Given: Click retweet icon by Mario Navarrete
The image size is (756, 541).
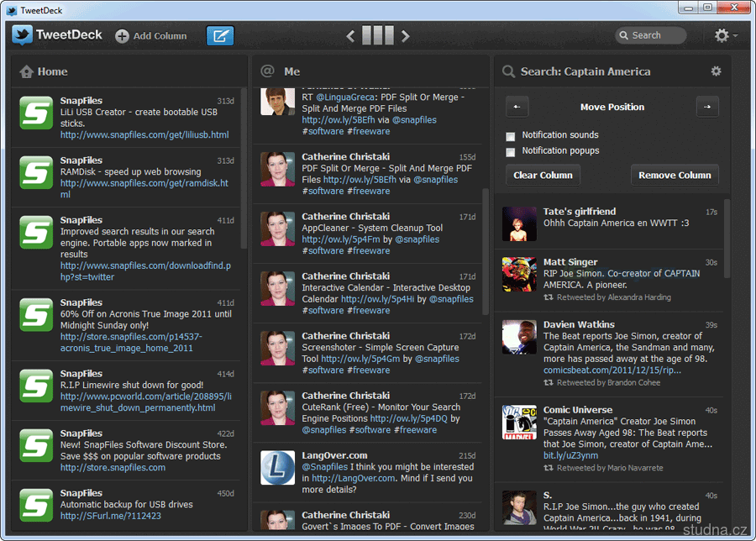Looking at the screenshot, I should (x=549, y=468).
